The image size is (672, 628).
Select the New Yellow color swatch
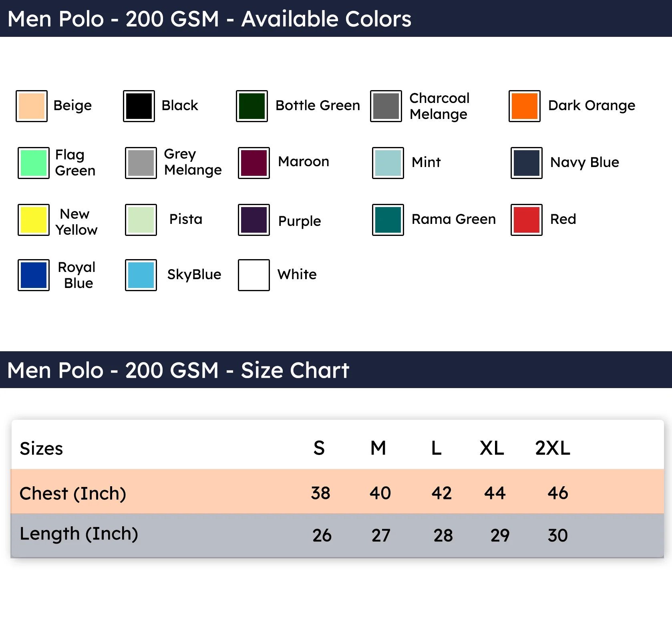(x=34, y=220)
